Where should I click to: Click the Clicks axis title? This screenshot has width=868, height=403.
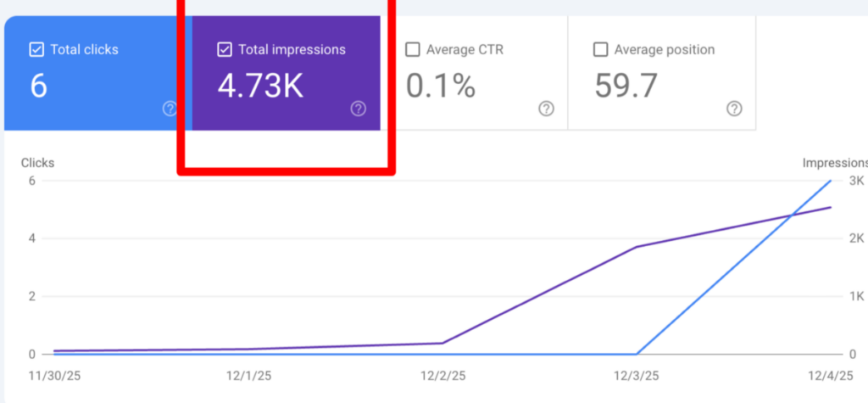[x=37, y=163]
